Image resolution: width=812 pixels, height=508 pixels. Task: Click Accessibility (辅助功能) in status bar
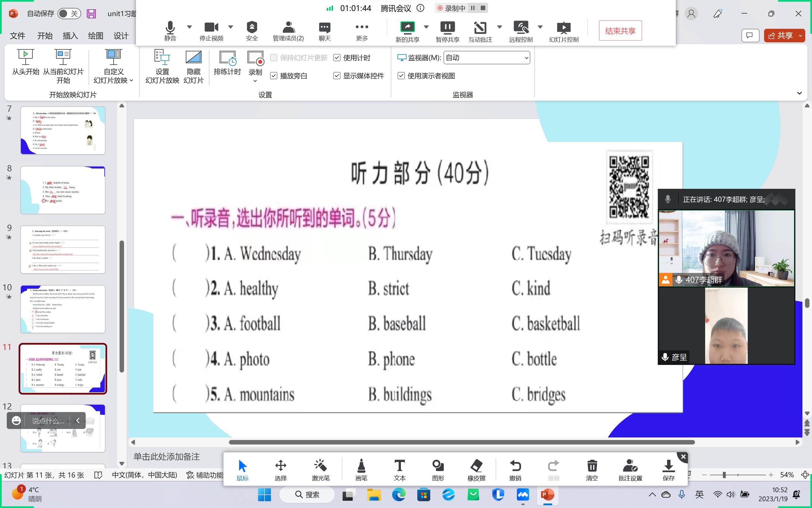tap(205, 475)
